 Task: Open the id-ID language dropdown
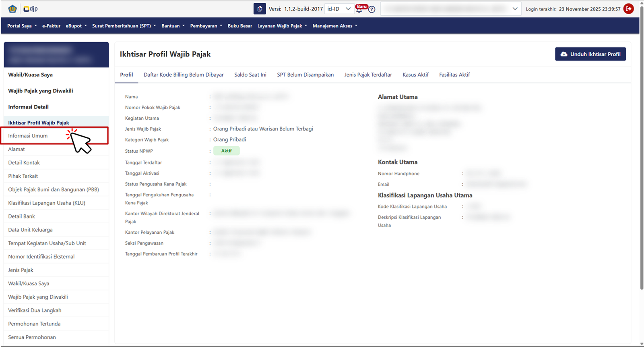[339, 9]
